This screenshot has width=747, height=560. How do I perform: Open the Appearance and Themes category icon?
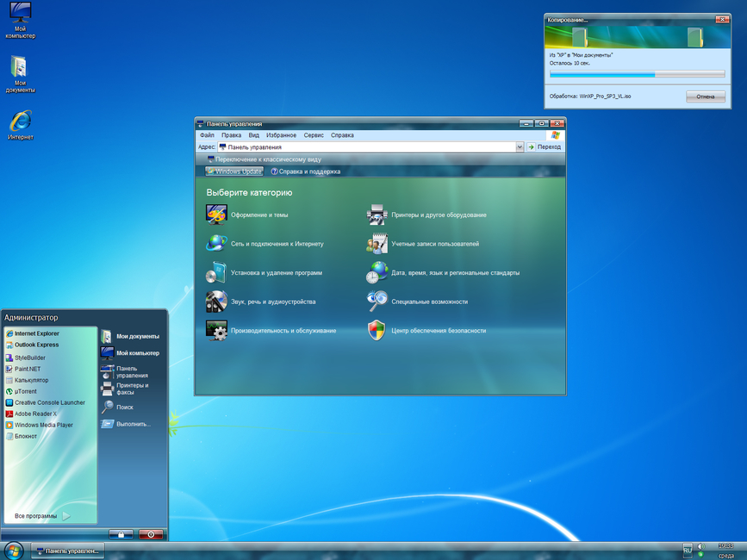coord(216,215)
